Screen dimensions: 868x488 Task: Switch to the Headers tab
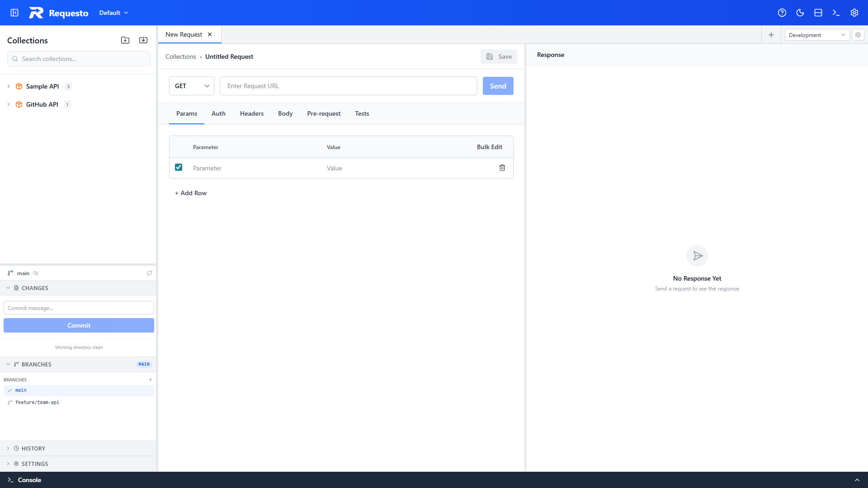(x=252, y=113)
